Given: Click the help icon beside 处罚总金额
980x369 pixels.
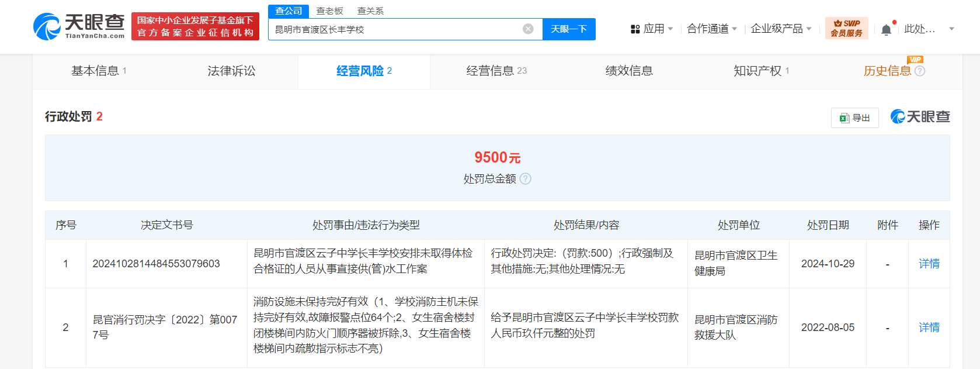Looking at the screenshot, I should [x=526, y=179].
